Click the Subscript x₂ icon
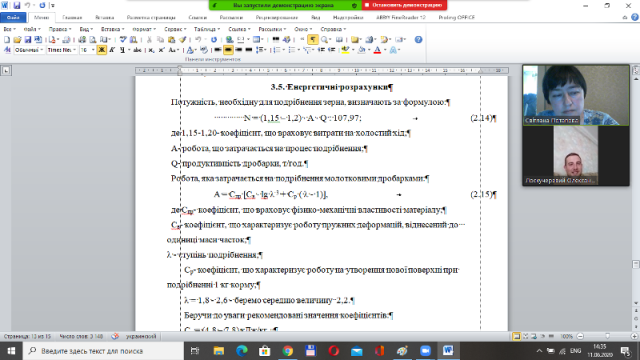Screen dimensions: 640x360 (x=151, y=50)
